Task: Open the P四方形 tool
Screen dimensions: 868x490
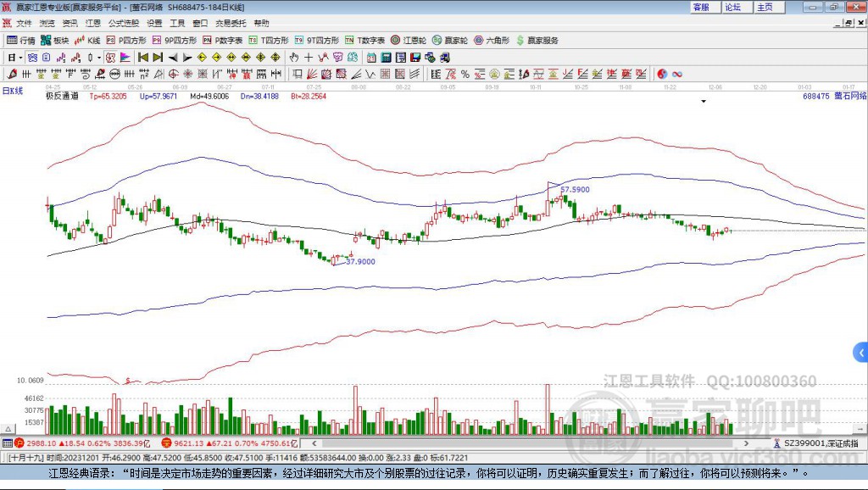Action: coord(126,41)
